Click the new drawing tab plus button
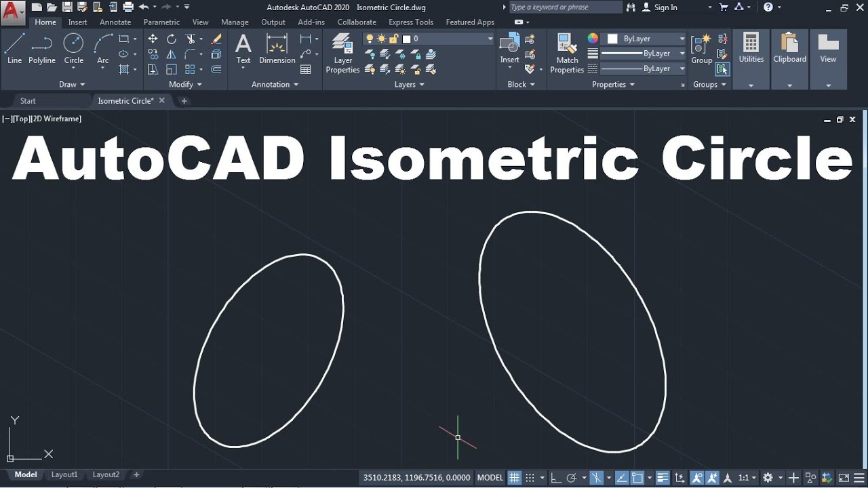The height and width of the screenshot is (488, 868). coord(184,101)
